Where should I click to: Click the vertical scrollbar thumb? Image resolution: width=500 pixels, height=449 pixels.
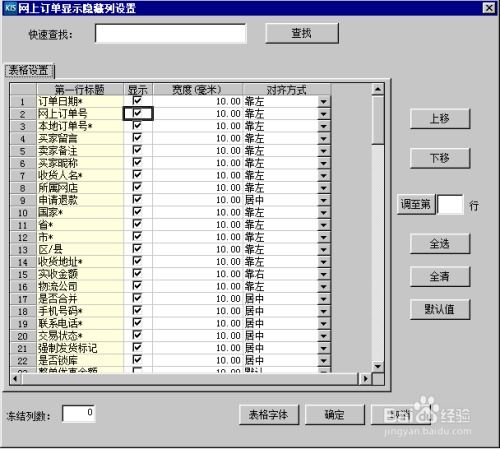coord(378,120)
